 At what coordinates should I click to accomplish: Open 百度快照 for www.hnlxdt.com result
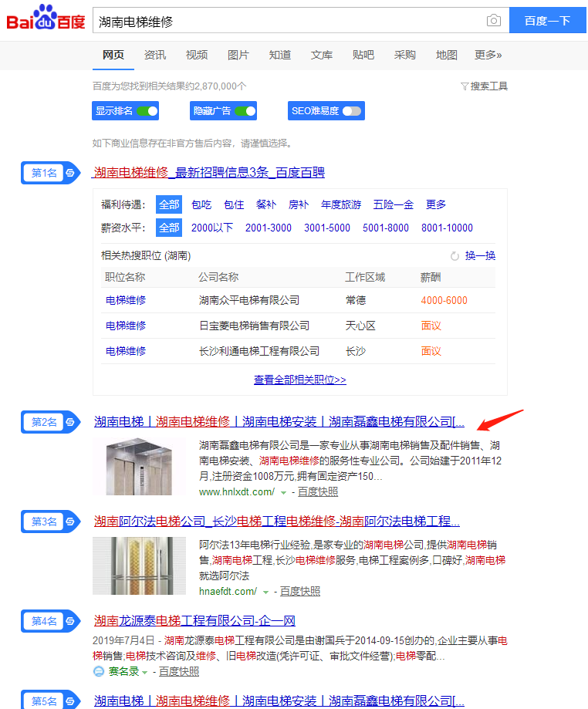[x=318, y=492]
